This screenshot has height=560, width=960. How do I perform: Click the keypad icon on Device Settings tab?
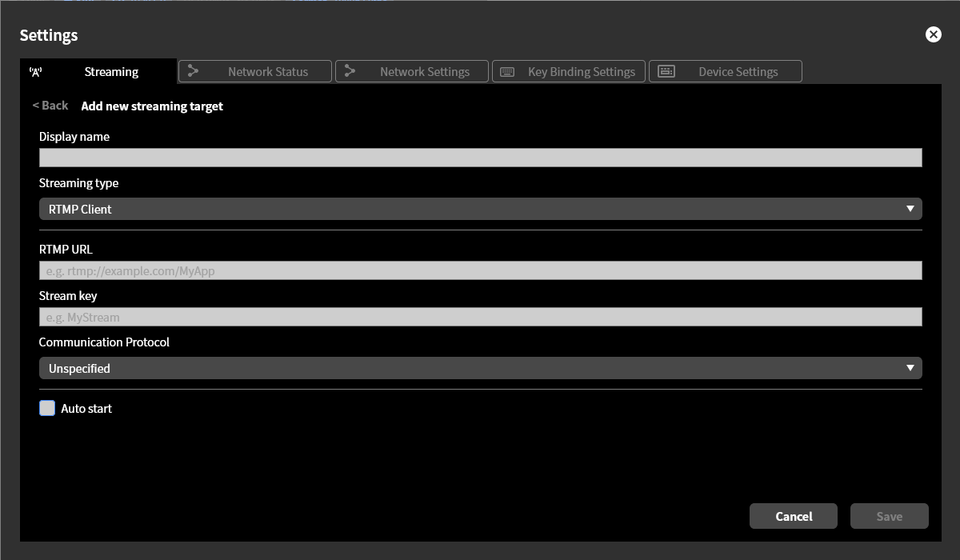(x=665, y=71)
